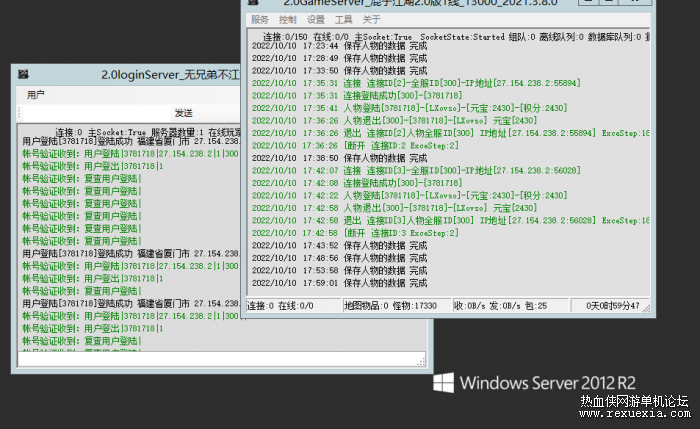The width and height of the screenshot is (700, 429).
Task: Select log row 17:23:44 保存人物的数据 完成
Action: point(339,46)
